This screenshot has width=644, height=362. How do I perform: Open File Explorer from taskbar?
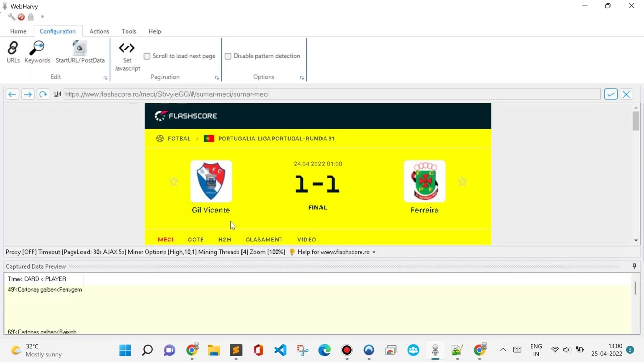pyautogui.click(x=214, y=350)
